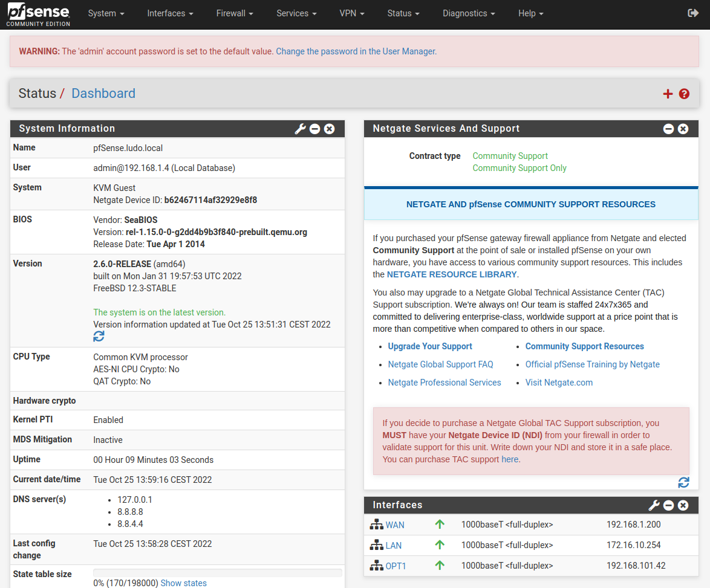This screenshot has height=588, width=710.
Task: Click the Community Support Resources link
Action: (585, 346)
